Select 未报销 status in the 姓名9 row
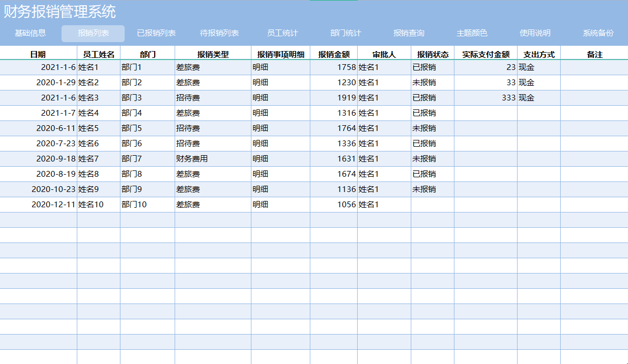The width and height of the screenshot is (628, 364). 432,189
